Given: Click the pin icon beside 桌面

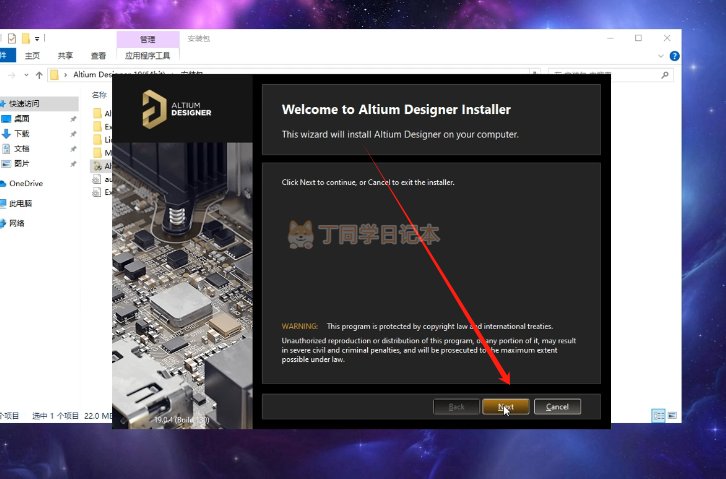Looking at the screenshot, I should click(x=73, y=119).
